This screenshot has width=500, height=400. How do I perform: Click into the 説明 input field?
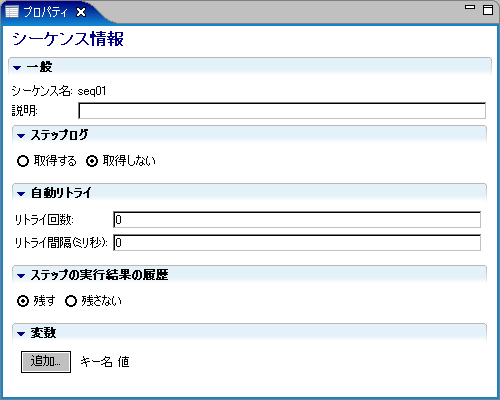(x=282, y=111)
